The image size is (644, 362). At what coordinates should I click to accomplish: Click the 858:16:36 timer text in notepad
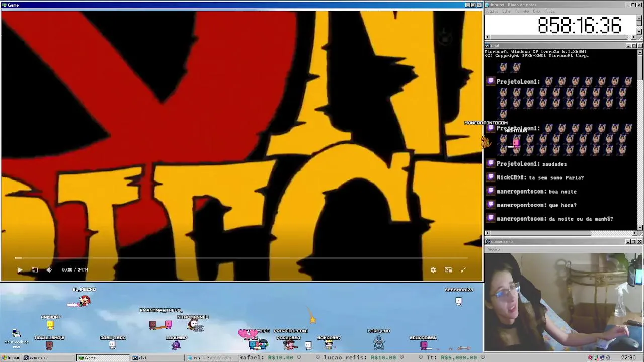pyautogui.click(x=580, y=25)
